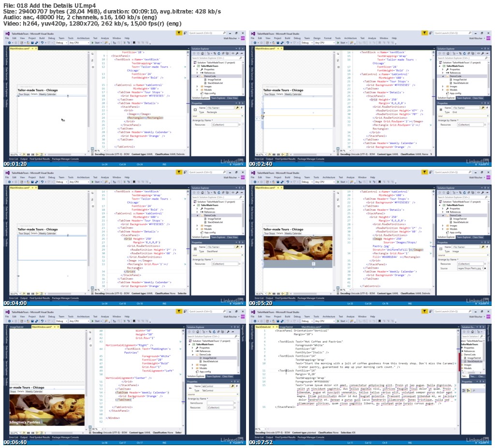The height and width of the screenshot is (448, 495).
Task: Click the ImageText.txt file icon in the 00:06:40 Solution Explorer
Action: point(200,358)
